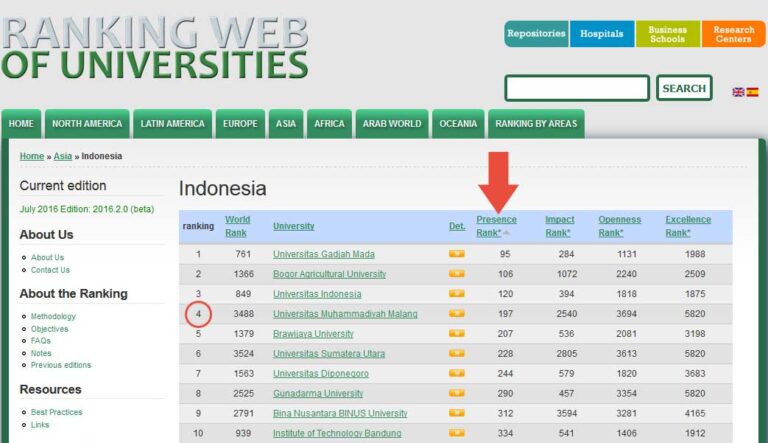
Task: Sort table by University name
Action: coord(293,226)
